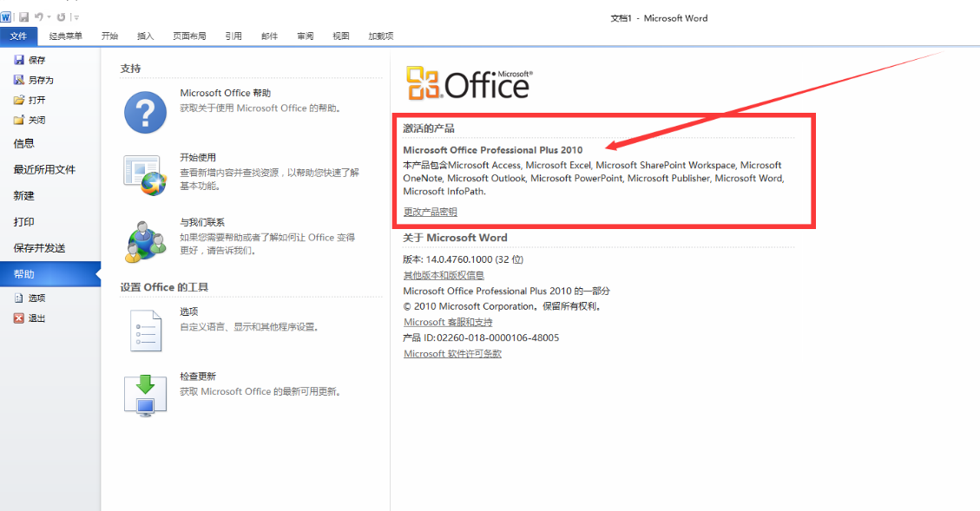Screen dimensions: 980x511
Task: Click the red 退出 icon in sidebar
Action: pyautogui.click(x=19, y=318)
